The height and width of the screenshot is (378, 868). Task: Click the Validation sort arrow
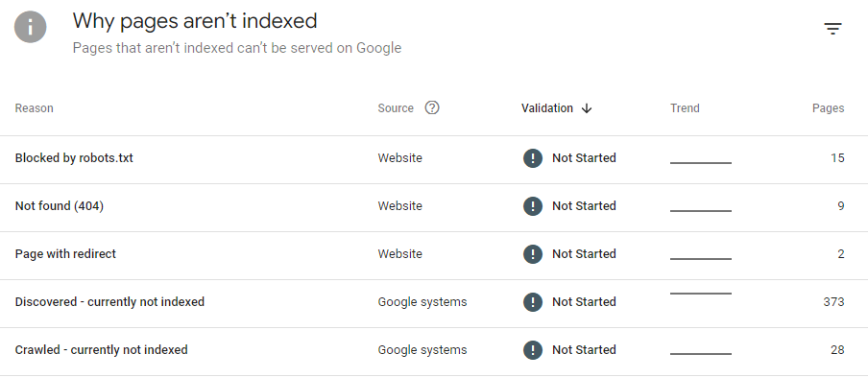point(587,108)
